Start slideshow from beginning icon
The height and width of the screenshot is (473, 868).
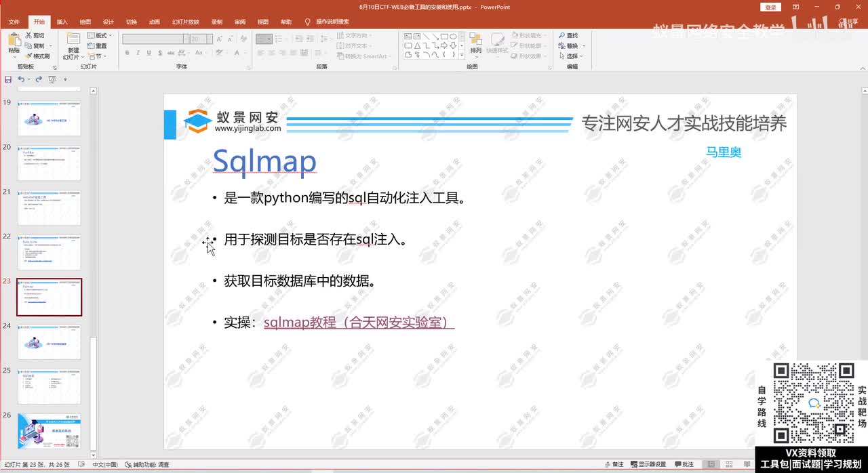tap(52, 79)
